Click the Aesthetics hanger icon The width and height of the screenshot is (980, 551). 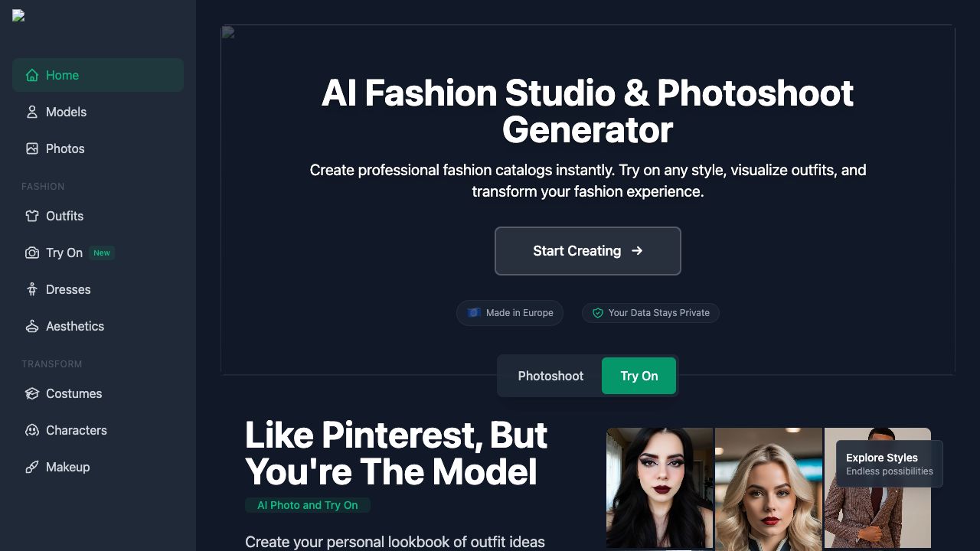(32, 326)
